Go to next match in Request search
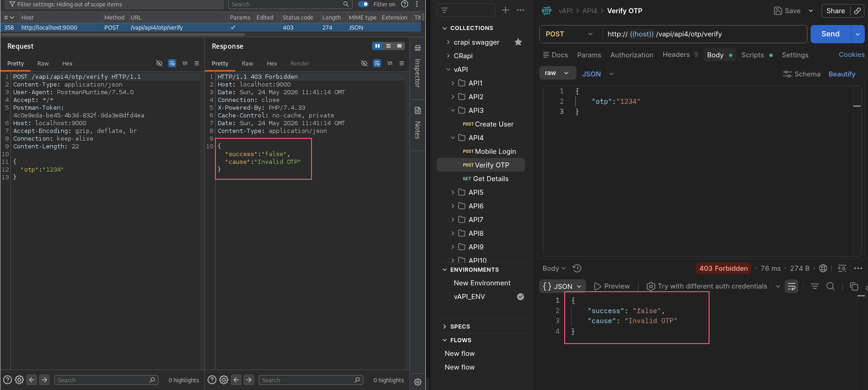The image size is (868, 390). coord(44,380)
